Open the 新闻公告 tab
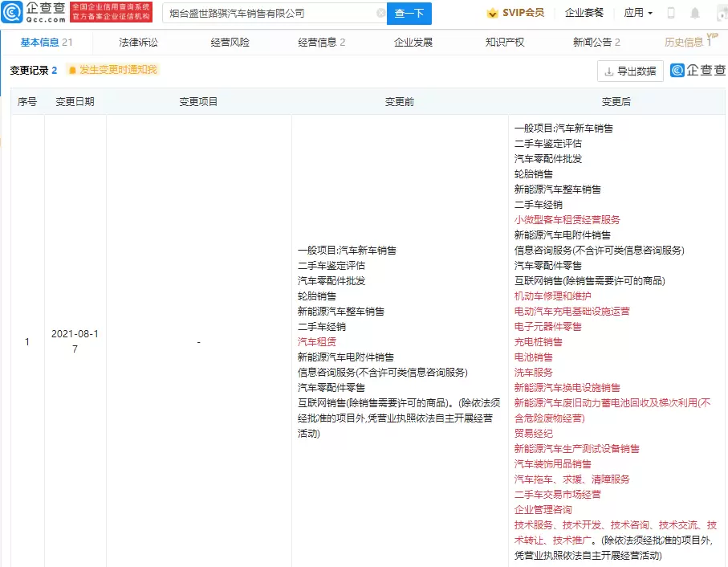Image resolution: width=728 pixels, height=567 pixels. point(596,42)
